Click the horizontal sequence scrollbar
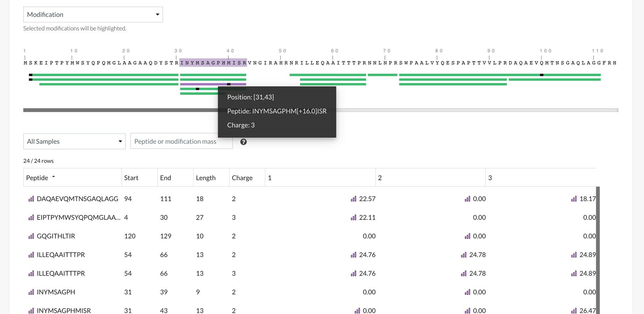Image resolution: width=644 pixels, height=314 pixels. [x=119, y=110]
